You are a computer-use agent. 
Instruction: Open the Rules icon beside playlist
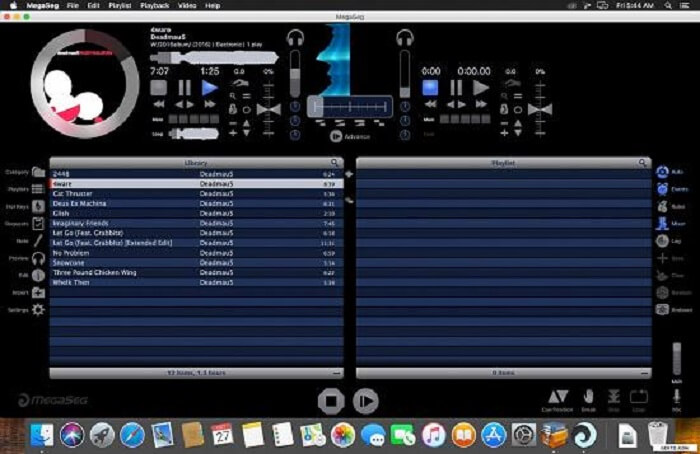tap(662, 206)
